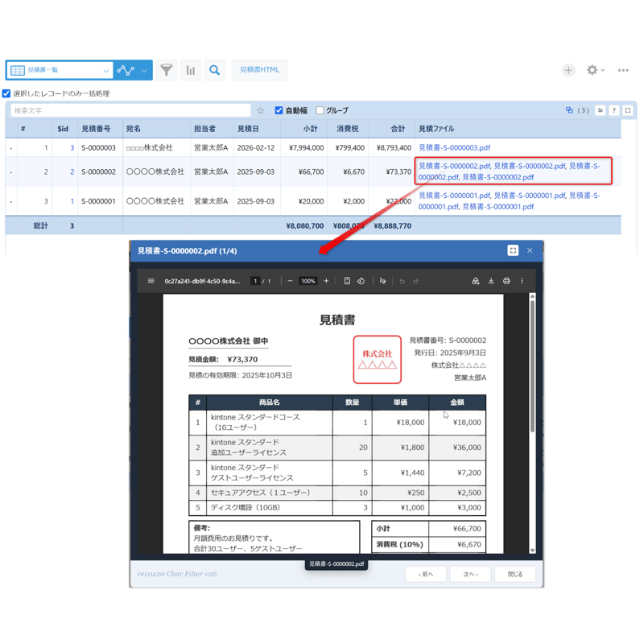This screenshot has width=644, height=644.
Task: Zoom out the PDF with minus
Action: pyautogui.click(x=290, y=281)
